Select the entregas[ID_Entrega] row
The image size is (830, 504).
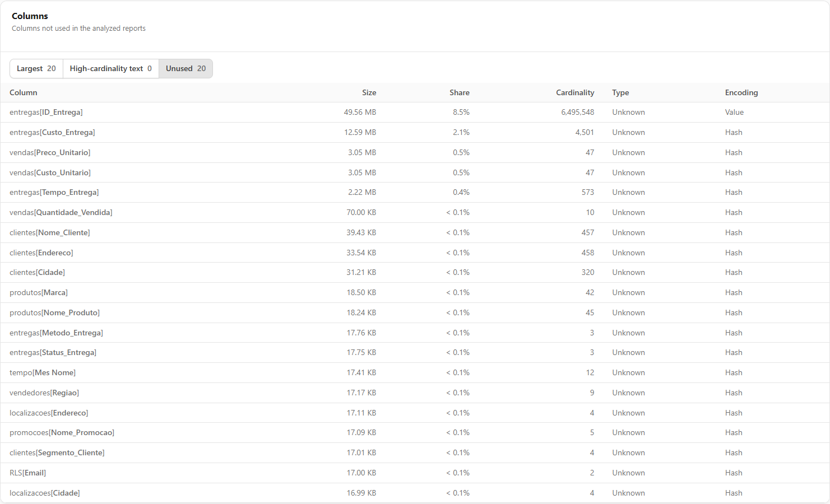[415, 112]
